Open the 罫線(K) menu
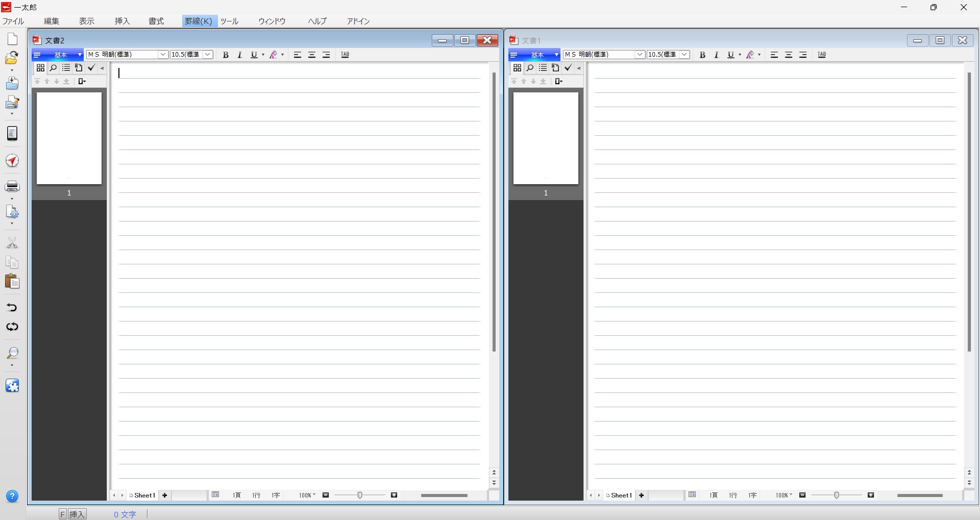The width and height of the screenshot is (980, 520). (199, 21)
